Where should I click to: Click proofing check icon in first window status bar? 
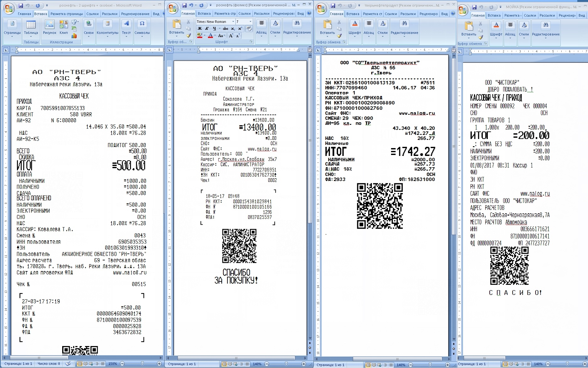click(x=68, y=364)
